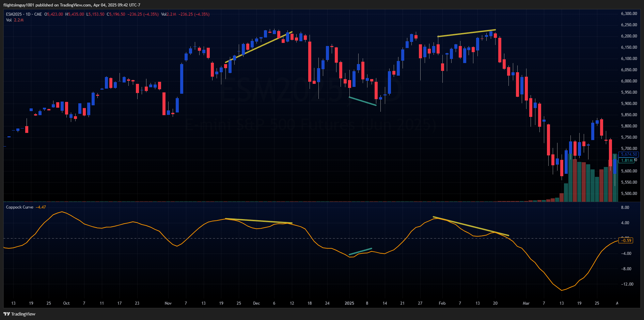Click the 6,300.00 price axis label
Screen dimensions: 644x320
[x=629, y=14]
